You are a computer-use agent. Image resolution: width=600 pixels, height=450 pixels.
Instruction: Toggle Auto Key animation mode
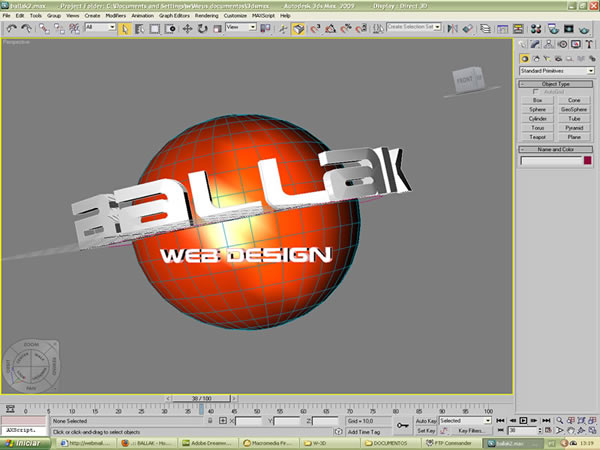coord(426,421)
